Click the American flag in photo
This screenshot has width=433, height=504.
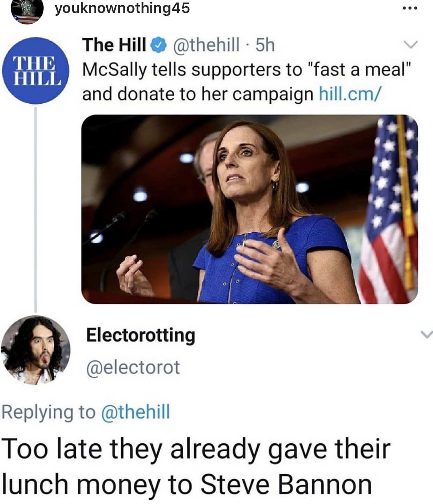coord(389,209)
